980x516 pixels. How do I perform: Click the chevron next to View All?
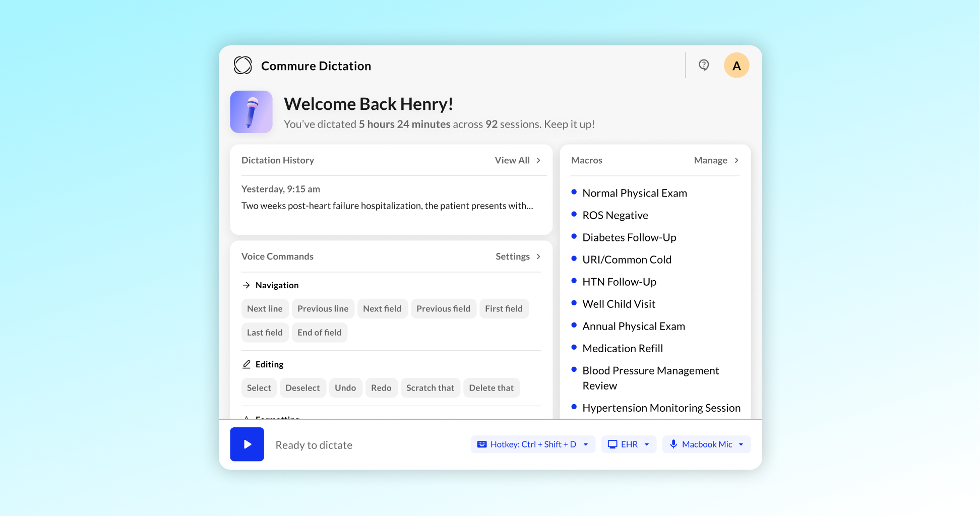538,160
